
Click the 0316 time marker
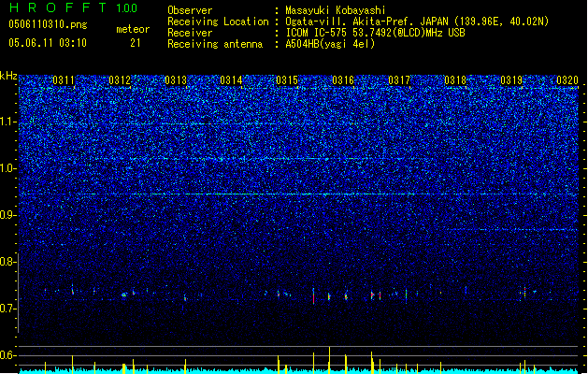[343, 80]
